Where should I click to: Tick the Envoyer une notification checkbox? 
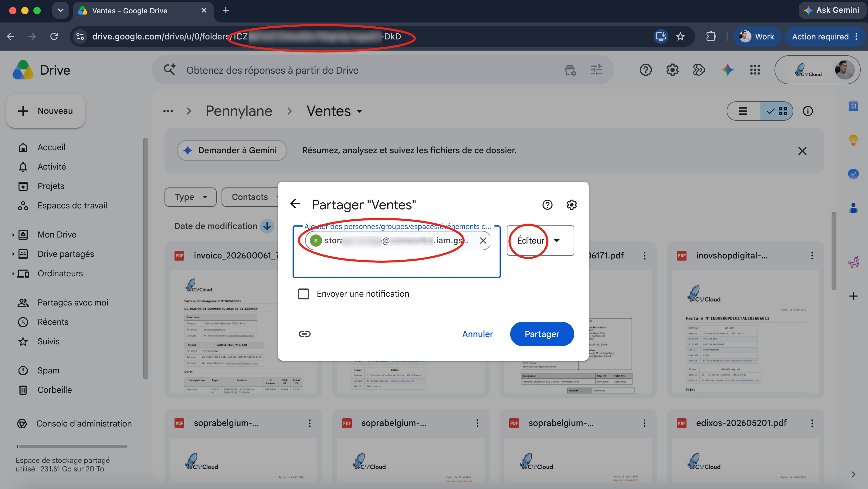[x=303, y=294]
